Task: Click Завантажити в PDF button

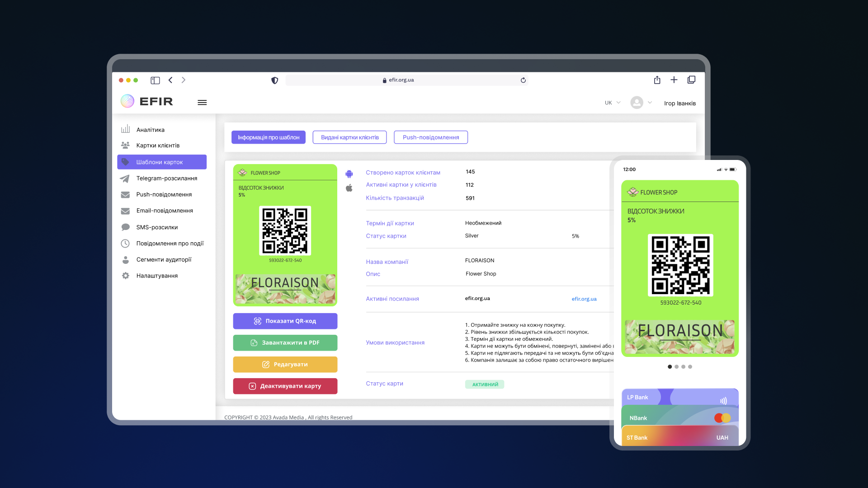Action: (285, 343)
